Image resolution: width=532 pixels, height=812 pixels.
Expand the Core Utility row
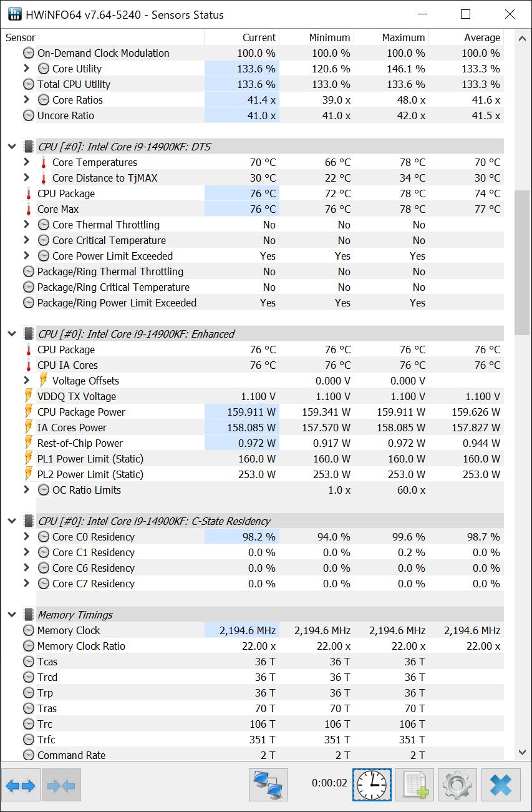26,69
